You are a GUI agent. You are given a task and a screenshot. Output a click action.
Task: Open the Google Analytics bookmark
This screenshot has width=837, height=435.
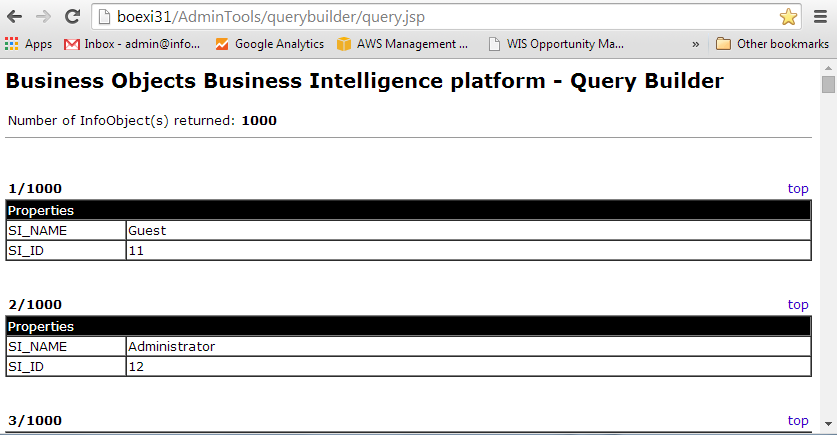click(x=270, y=44)
